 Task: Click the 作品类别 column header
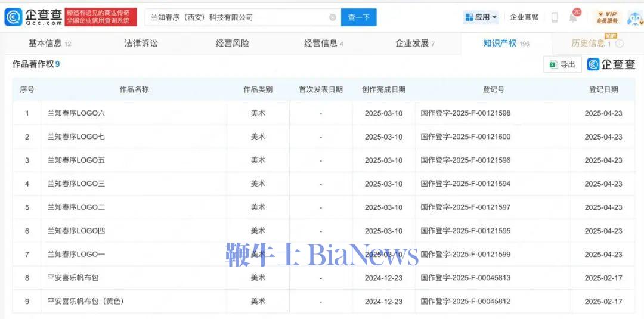258,89
